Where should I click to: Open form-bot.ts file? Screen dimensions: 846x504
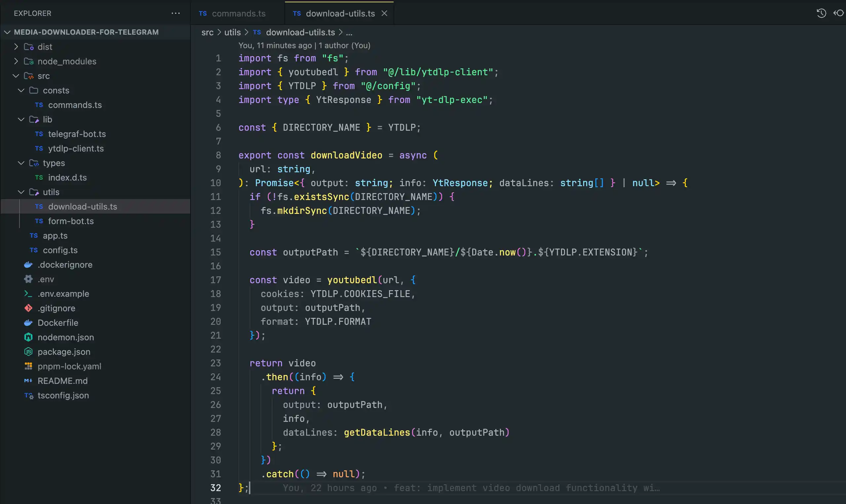(x=71, y=221)
